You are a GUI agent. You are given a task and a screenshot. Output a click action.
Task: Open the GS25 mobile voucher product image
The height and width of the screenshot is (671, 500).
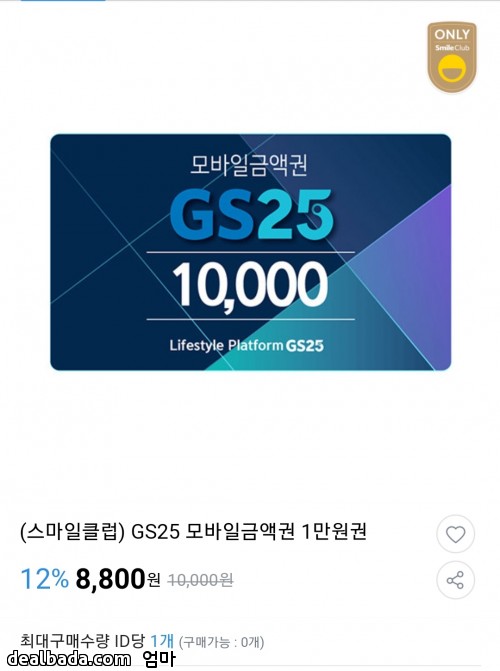pyautogui.click(x=250, y=252)
